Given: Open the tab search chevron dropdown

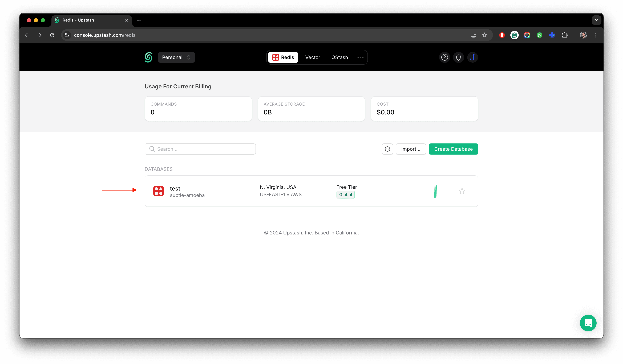Looking at the screenshot, I should 596,20.
